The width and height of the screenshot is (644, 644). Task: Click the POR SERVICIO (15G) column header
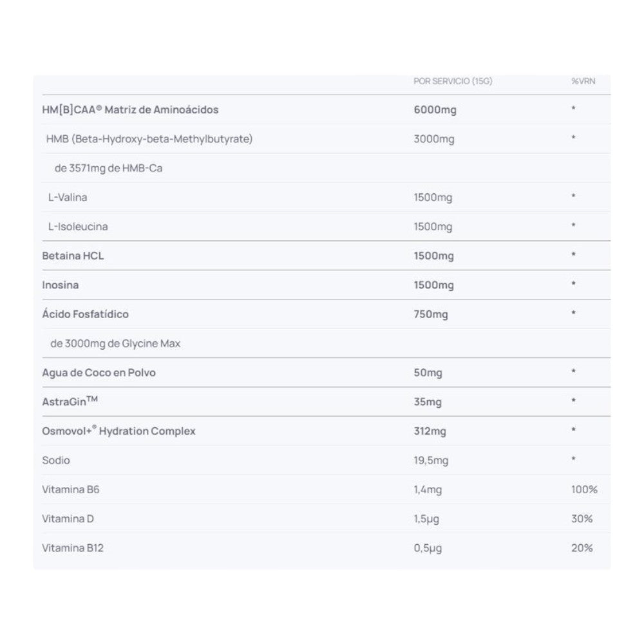[x=453, y=81]
